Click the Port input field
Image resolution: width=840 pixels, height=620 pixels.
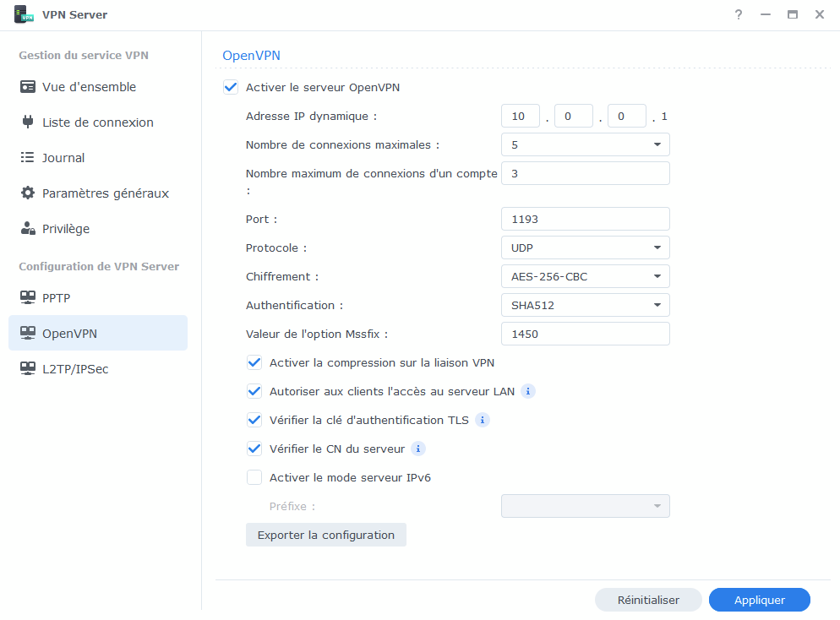click(x=585, y=219)
